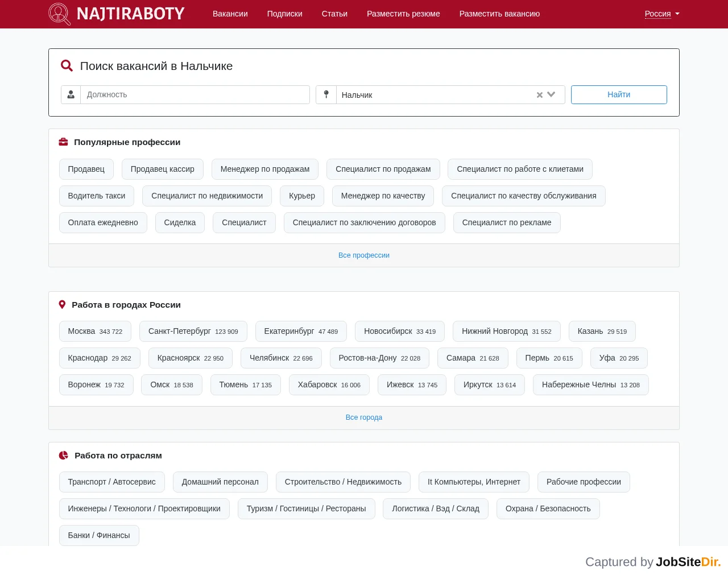Open Специалист по работе с клиетами
Viewport: 728px width, 579px height.
pyautogui.click(x=520, y=169)
